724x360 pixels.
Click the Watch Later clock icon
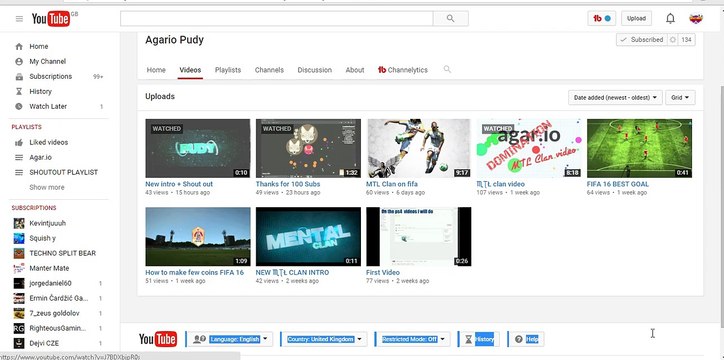point(19,107)
